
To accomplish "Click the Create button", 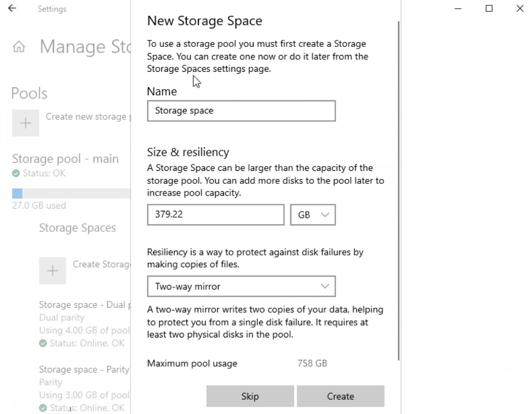I will [340, 396].
